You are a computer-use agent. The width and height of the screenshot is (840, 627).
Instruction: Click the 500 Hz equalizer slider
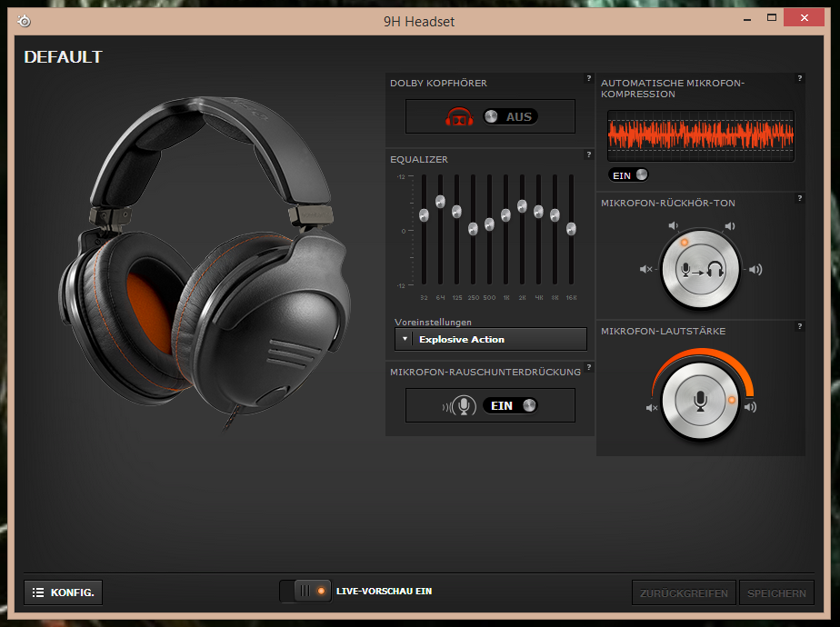click(x=489, y=224)
